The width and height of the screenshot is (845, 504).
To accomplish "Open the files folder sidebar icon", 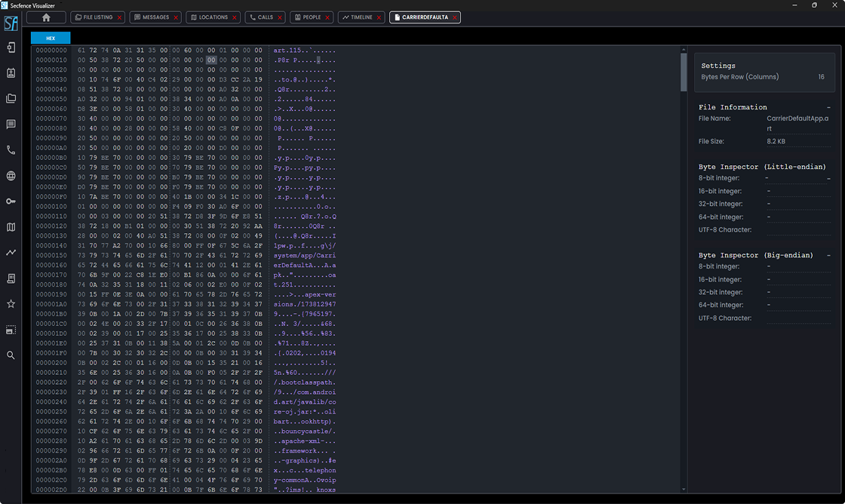I will (x=11, y=99).
